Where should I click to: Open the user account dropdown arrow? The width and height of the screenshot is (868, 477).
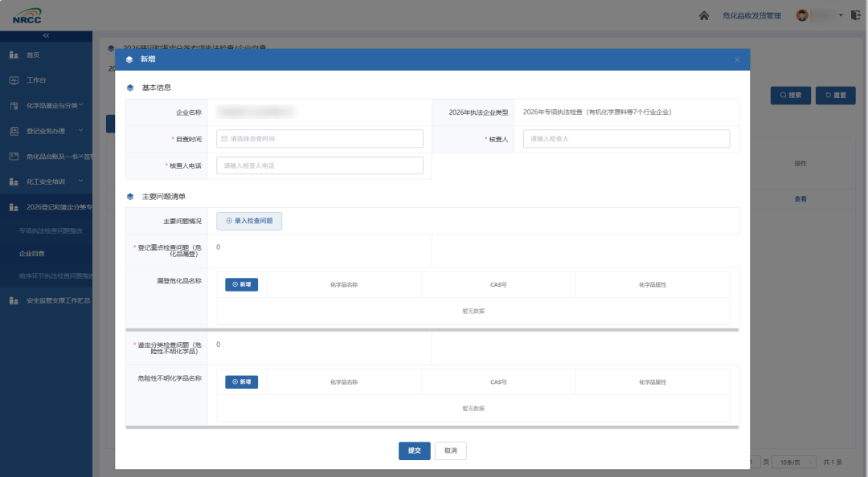coord(841,15)
